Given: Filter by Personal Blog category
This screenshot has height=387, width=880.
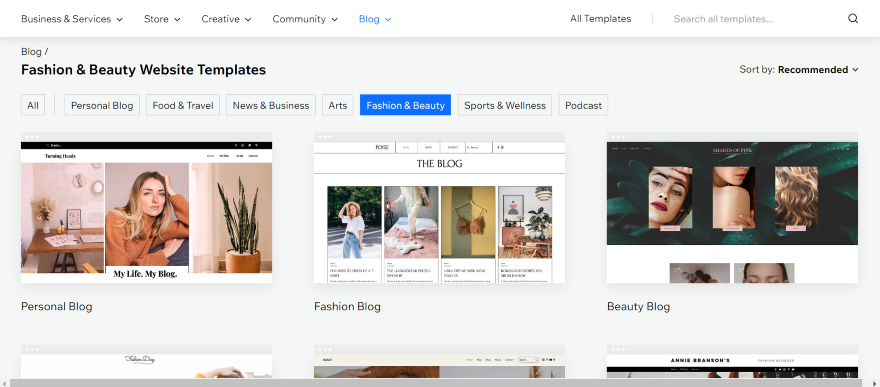Looking at the screenshot, I should 102,105.
